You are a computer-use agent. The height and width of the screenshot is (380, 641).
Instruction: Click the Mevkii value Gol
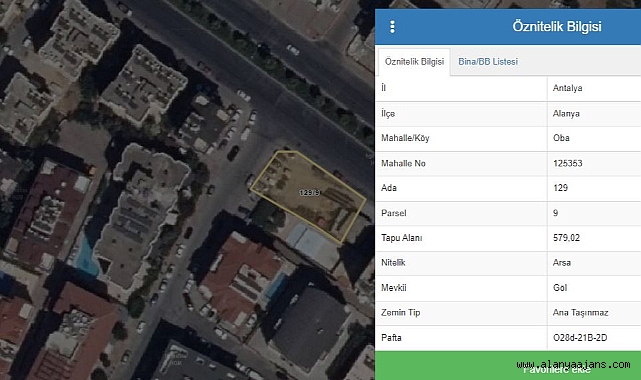560,288
